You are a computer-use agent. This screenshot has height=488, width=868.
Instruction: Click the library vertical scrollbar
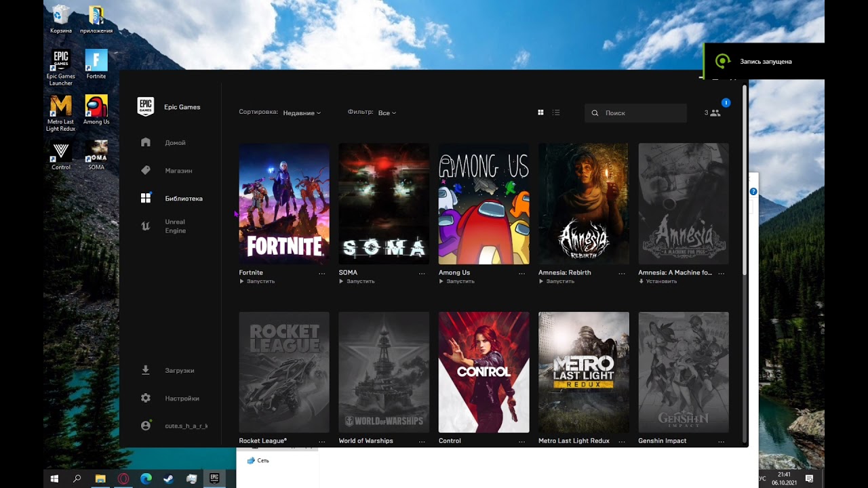745,180
